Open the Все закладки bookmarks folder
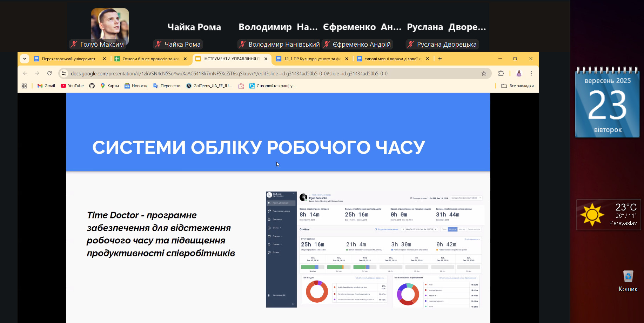The width and height of the screenshot is (644, 323). pyautogui.click(x=517, y=86)
